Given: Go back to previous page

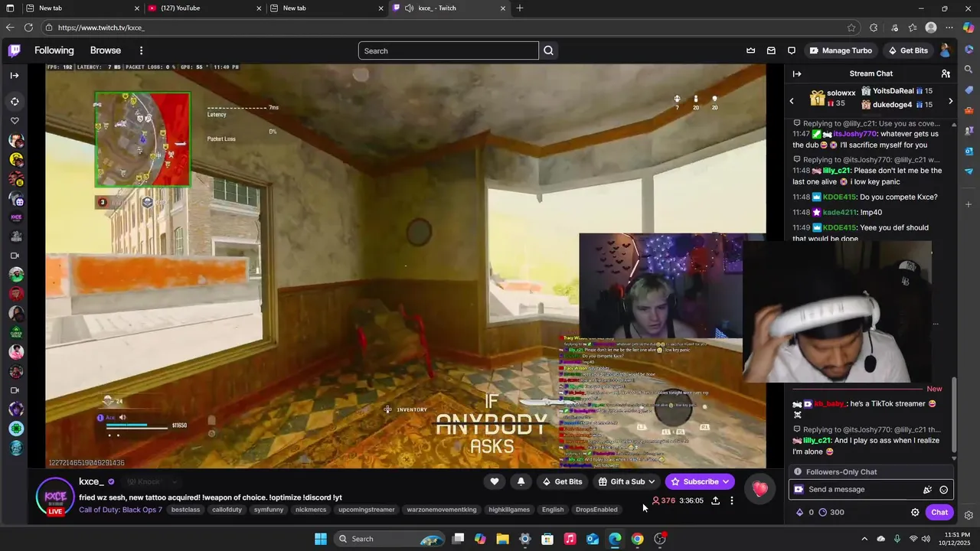Looking at the screenshot, I should 10,28.
